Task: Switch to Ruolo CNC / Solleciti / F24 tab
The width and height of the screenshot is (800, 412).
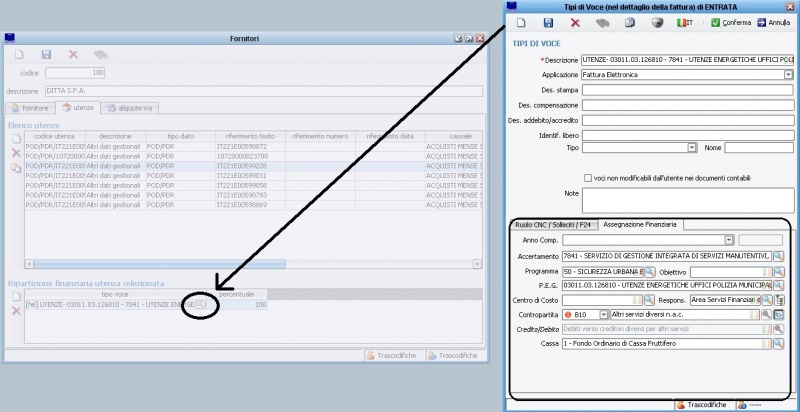Action: pos(553,224)
